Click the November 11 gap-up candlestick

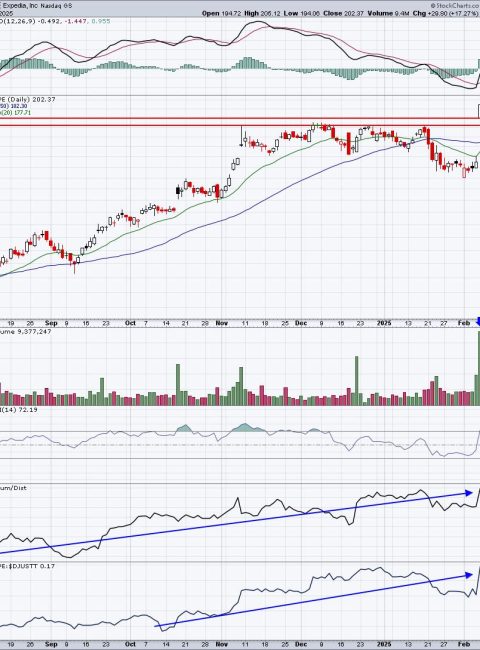tap(242, 136)
